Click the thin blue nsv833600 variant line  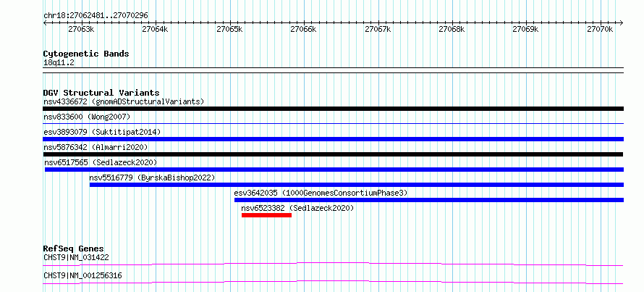333,123
